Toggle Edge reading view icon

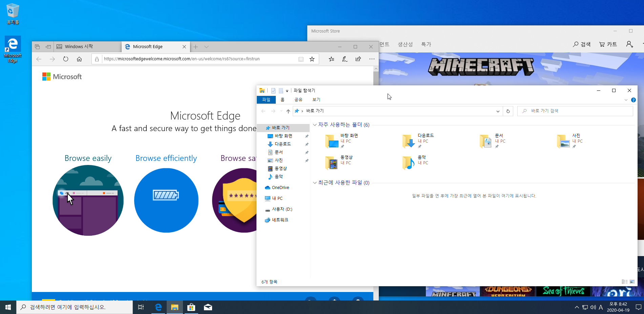coord(301,59)
